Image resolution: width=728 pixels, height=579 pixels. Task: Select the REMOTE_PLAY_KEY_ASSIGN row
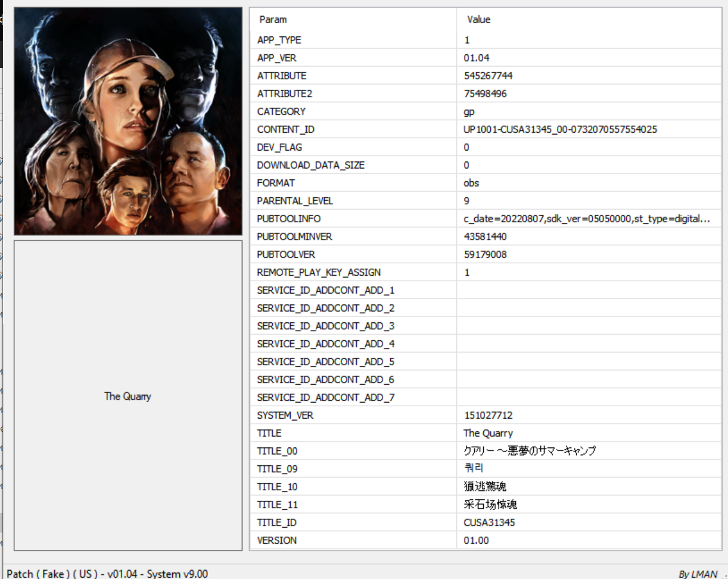coord(318,272)
